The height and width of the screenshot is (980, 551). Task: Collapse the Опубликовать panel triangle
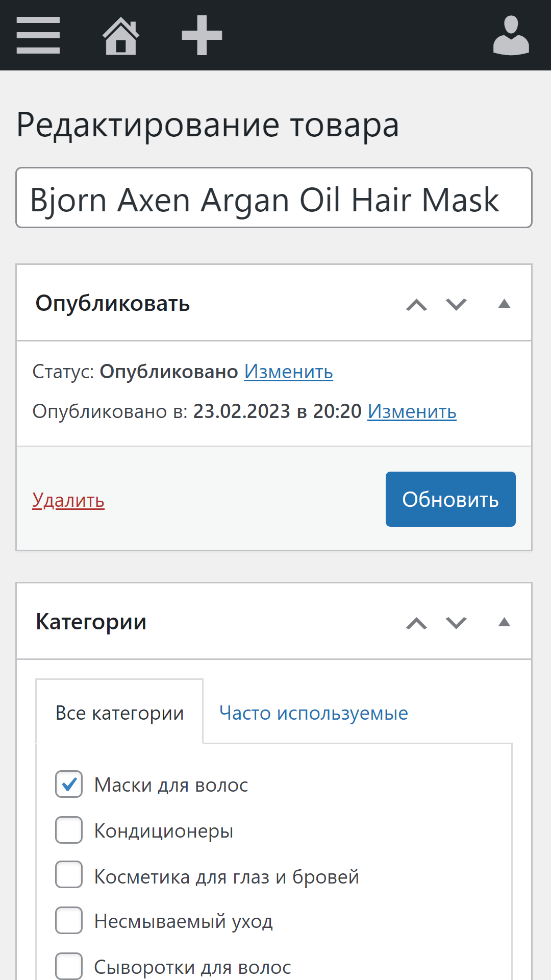click(504, 304)
